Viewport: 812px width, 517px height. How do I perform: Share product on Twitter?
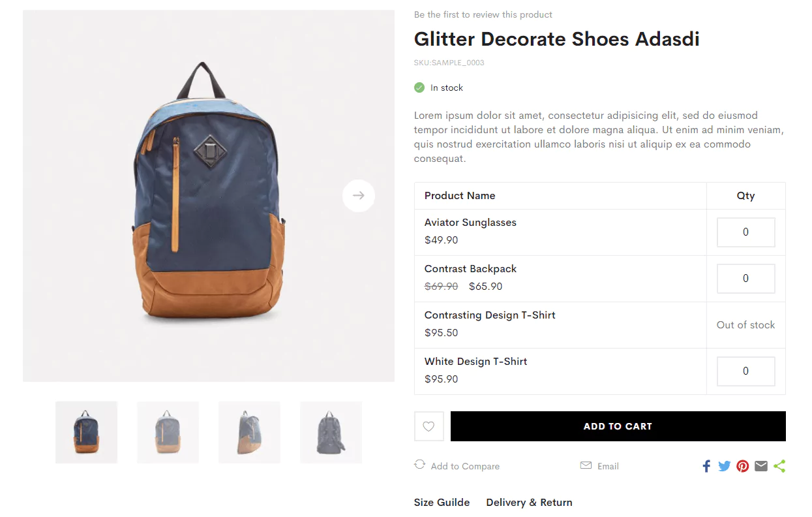[x=724, y=466]
